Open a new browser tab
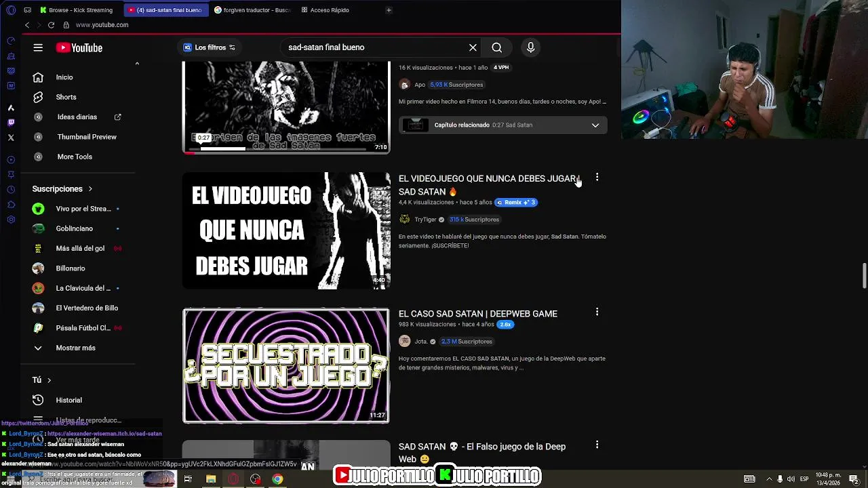Viewport: 868px width, 488px height. [x=389, y=10]
